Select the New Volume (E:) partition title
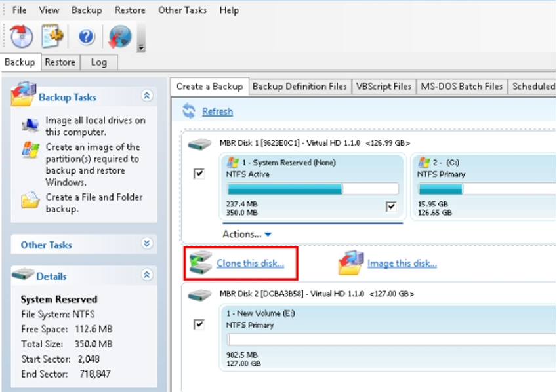559x392 pixels. click(260, 313)
